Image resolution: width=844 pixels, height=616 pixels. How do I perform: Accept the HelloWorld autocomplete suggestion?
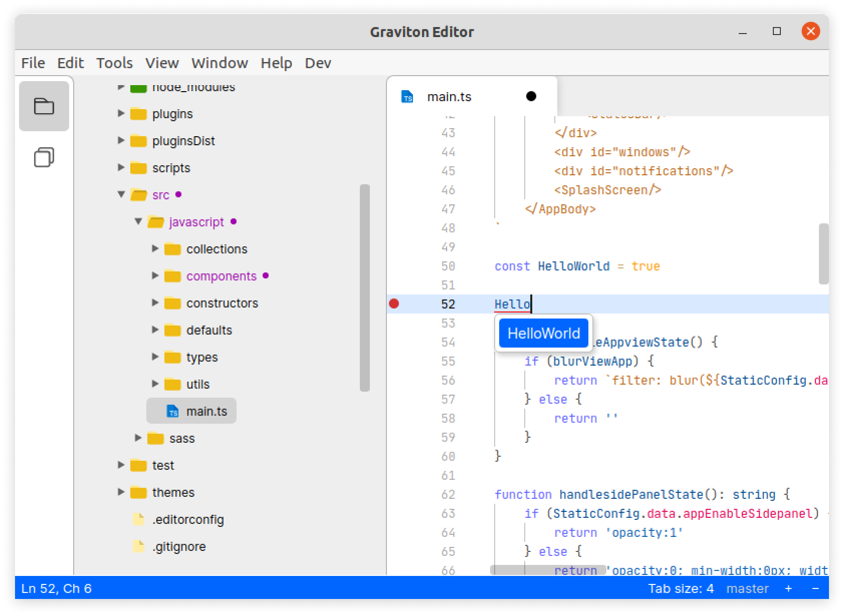(x=544, y=333)
